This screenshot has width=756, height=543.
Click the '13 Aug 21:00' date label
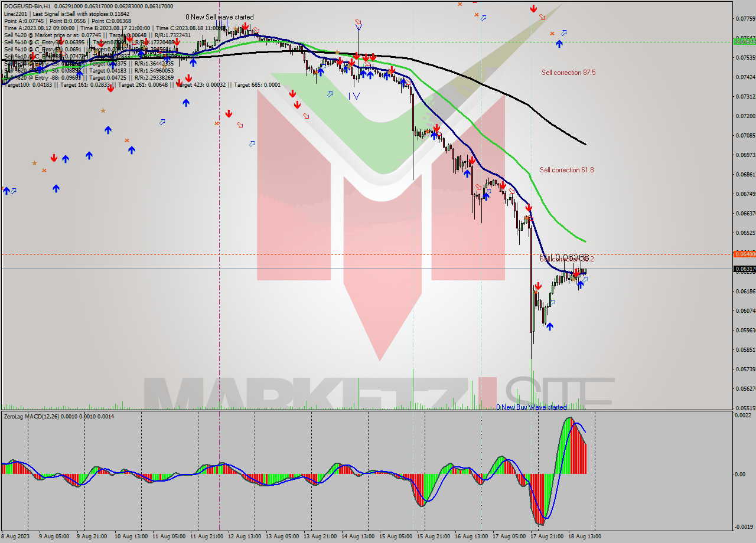[x=321, y=537]
